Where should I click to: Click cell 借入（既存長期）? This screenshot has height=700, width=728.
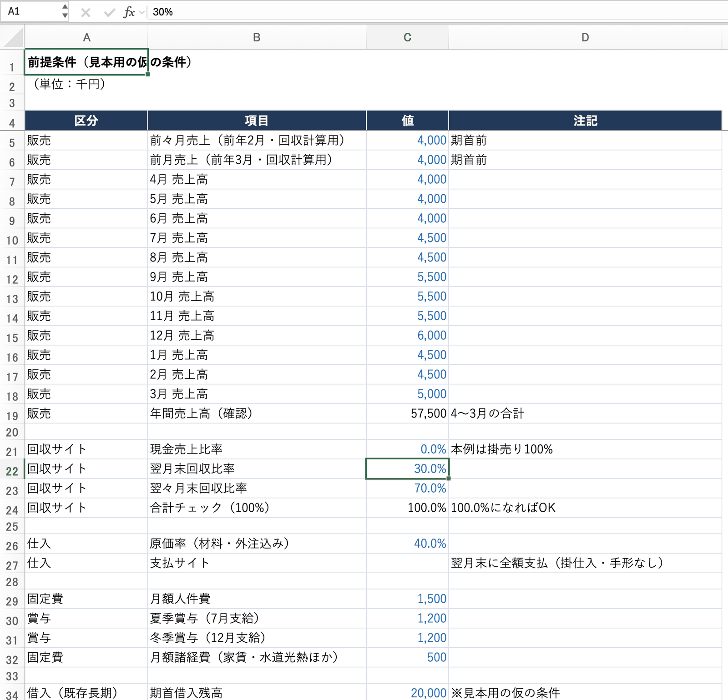tap(86, 692)
